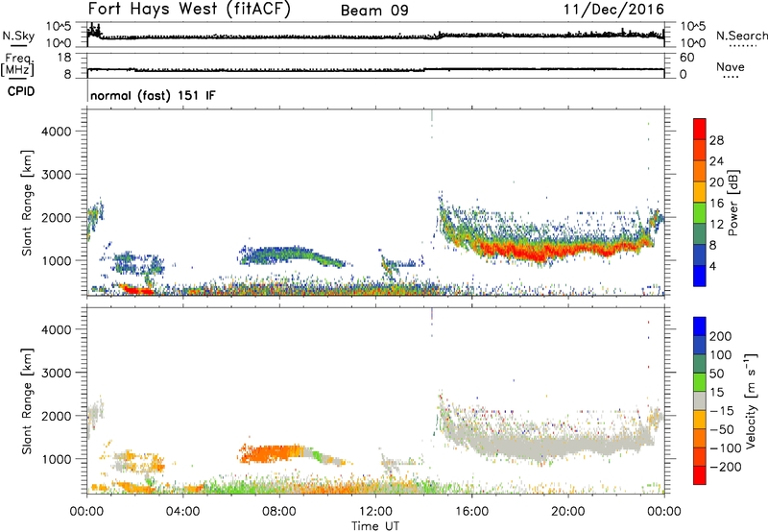Select the 'Beam 09' label
This screenshot has height=532, width=768.
coord(374,11)
